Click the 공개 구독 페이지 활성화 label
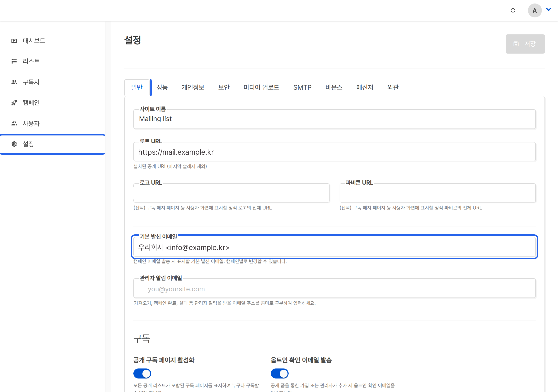 pos(164,360)
